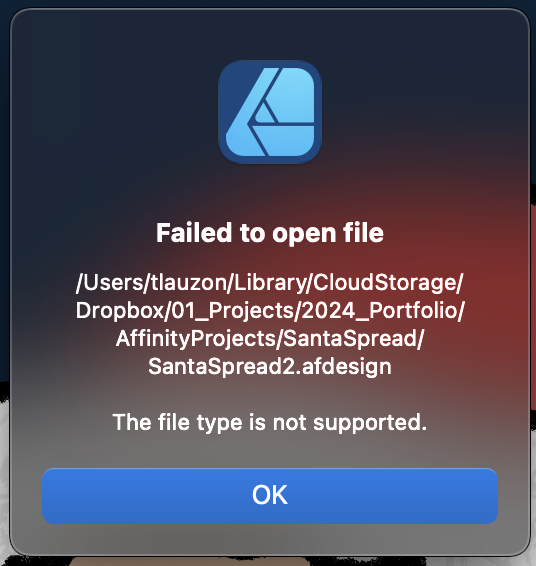The width and height of the screenshot is (536, 566).
Task: Click the 'Failed to open file' heading
Action: (x=270, y=233)
